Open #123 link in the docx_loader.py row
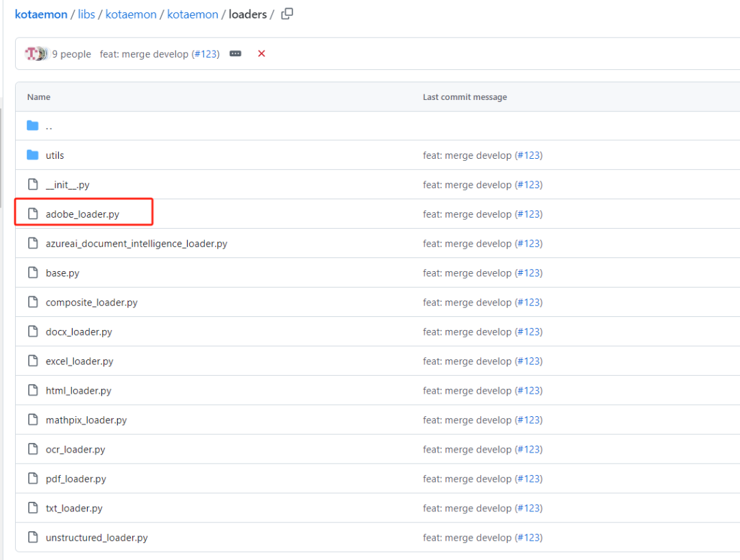Image resolution: width=740 pixels, height=560 pixels. 529,332
